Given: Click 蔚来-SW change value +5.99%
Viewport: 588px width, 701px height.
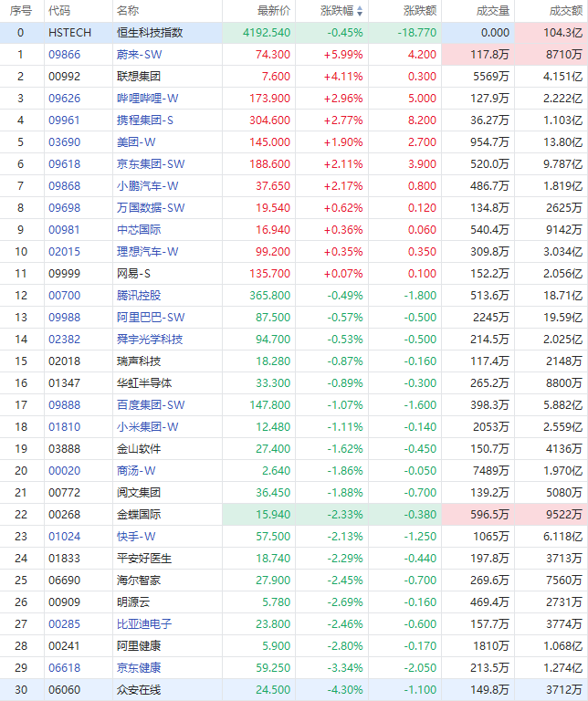Looking at the screenshot, I should click(x=343, y=55).
